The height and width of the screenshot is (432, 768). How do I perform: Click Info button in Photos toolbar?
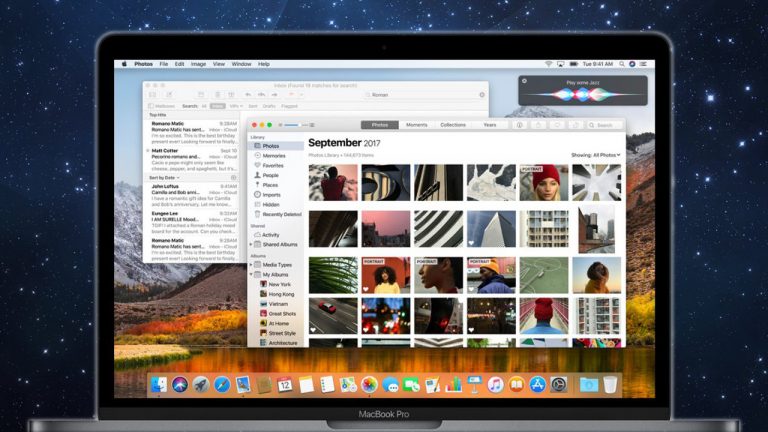(x=520, y=125)
